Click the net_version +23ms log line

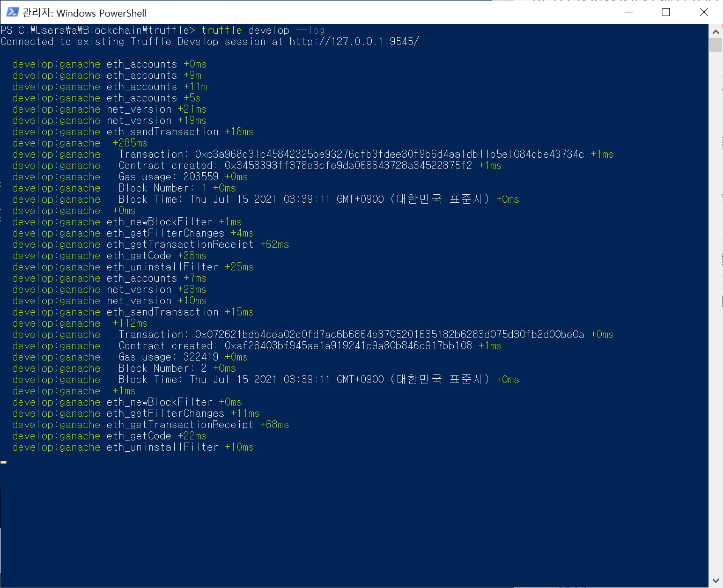pyautogui.click(x=109, y=289)
